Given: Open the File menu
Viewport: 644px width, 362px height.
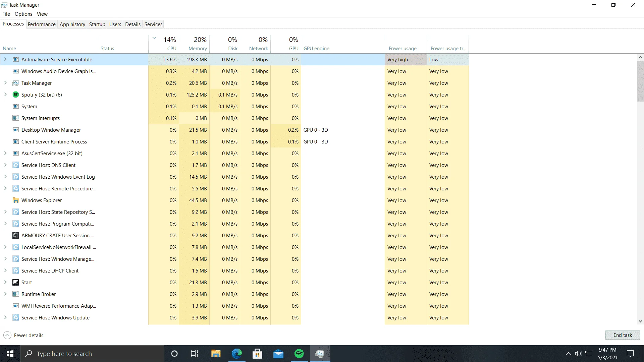Looking at the screenshot, I should [x=6, y=14].
